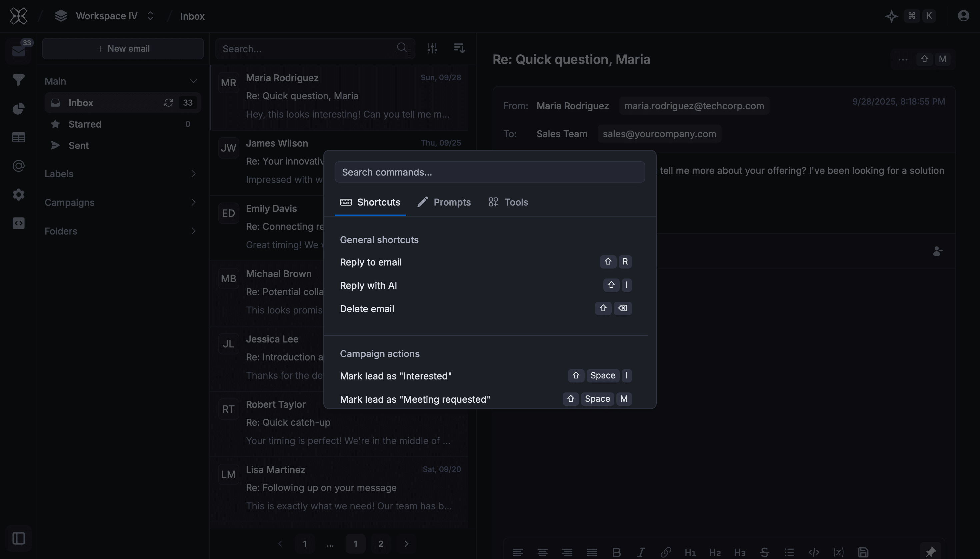The height and width of the screenshot is (559, 980).
Task: Open the analytics pie chart icon
Action: pyautogui.click(x=18, y=109)
